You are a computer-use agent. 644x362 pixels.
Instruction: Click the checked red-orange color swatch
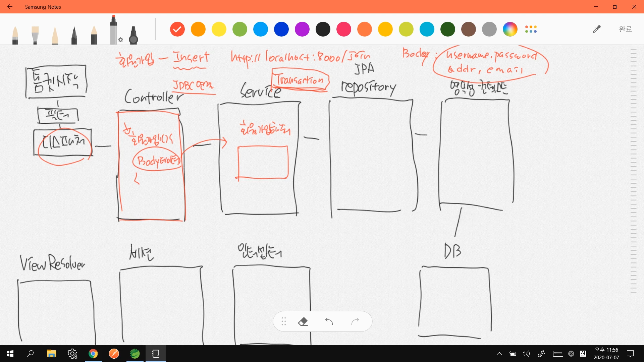pyautogui.click(x=177, y=29)
